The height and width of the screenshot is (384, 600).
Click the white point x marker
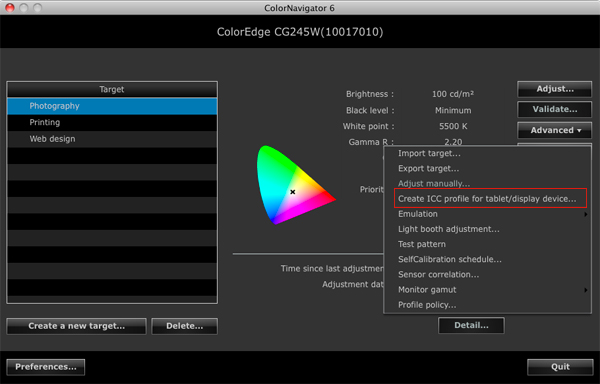[x=293, y=192]
